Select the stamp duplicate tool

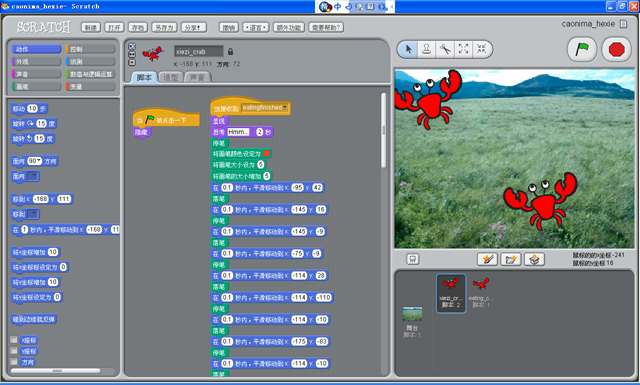click(427, 50)
